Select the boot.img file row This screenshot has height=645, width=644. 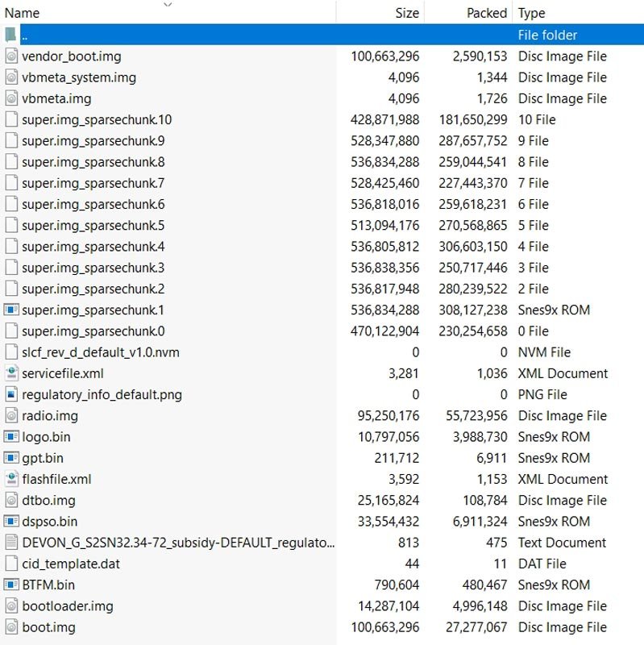(48, 626)
